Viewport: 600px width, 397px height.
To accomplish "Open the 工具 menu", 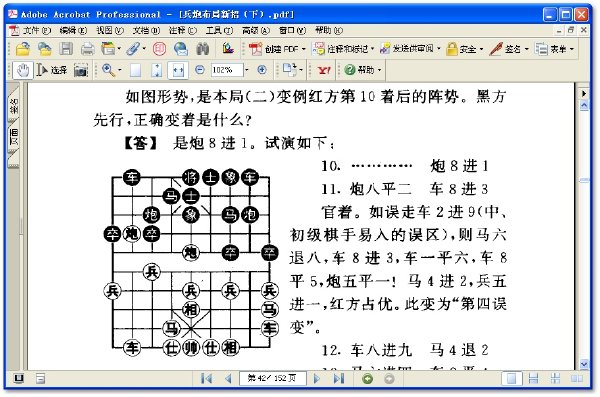I will click(219, 30).
